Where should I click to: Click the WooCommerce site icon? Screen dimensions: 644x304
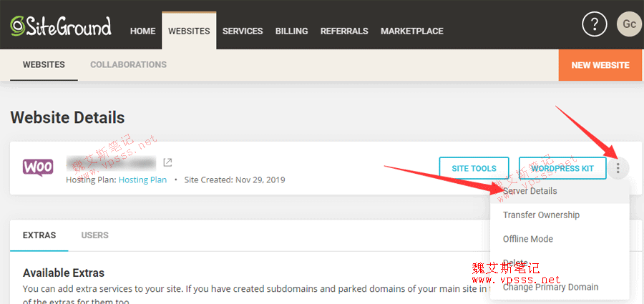pos(38,168)
